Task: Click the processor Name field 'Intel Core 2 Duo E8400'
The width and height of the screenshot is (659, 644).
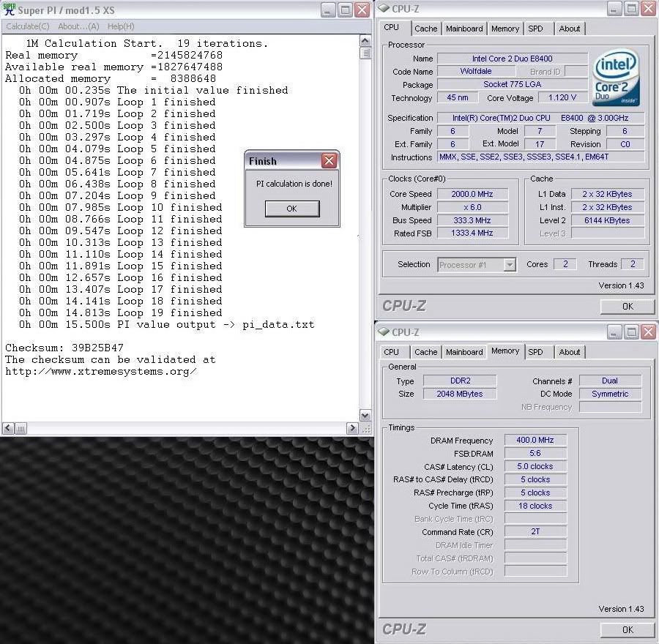Action: click(513, 59)
